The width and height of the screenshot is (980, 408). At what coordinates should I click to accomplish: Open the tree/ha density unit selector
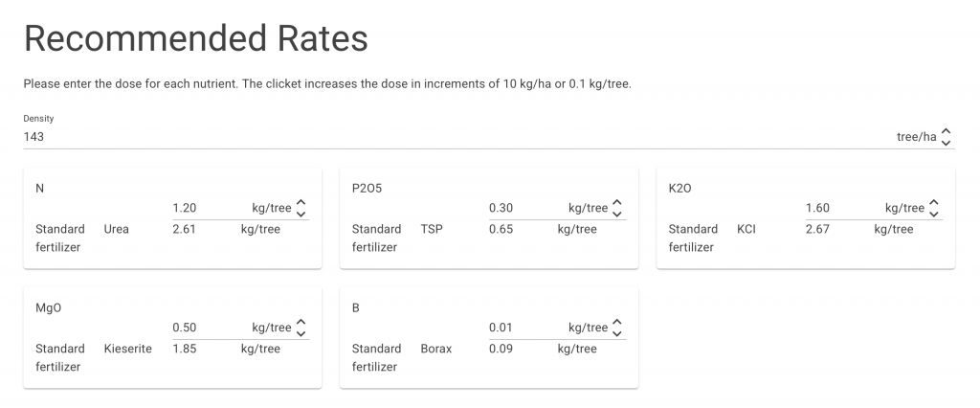tap(916, 137)
